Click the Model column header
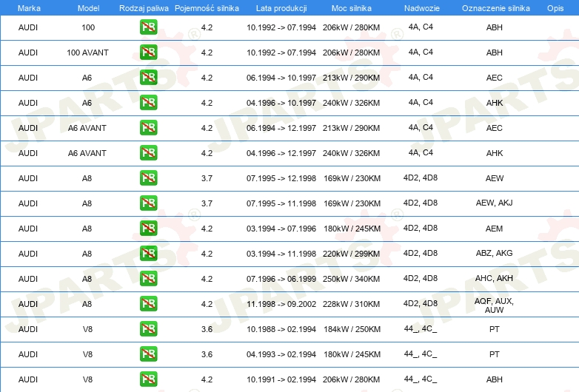 click(88, 8)
